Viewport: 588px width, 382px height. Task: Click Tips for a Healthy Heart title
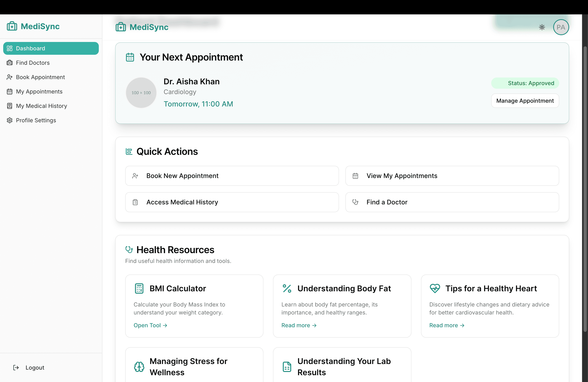pyautogui.click(x=491, y=288)
